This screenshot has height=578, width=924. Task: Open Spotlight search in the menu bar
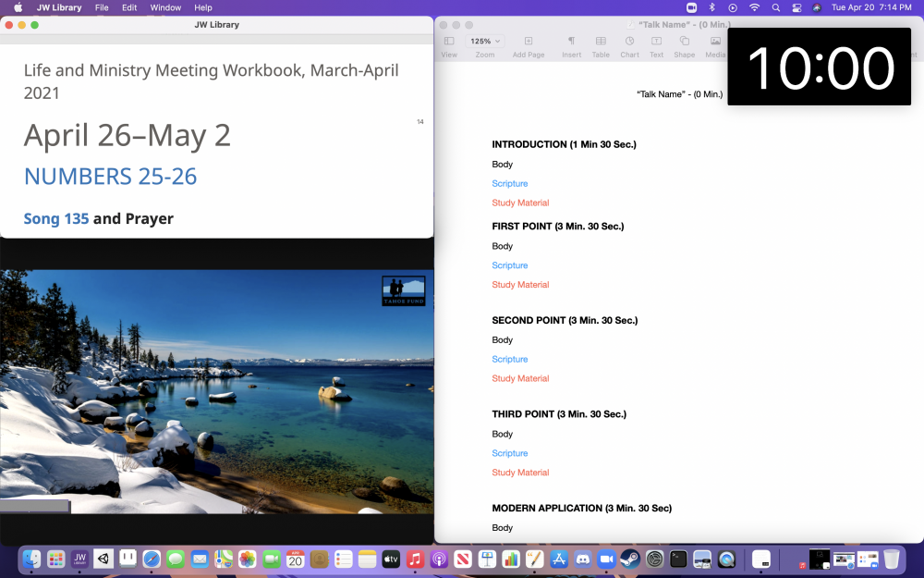776,7
